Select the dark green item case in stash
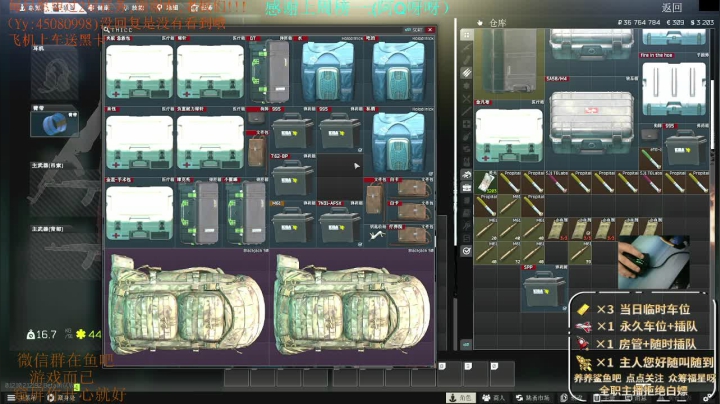 510,63
